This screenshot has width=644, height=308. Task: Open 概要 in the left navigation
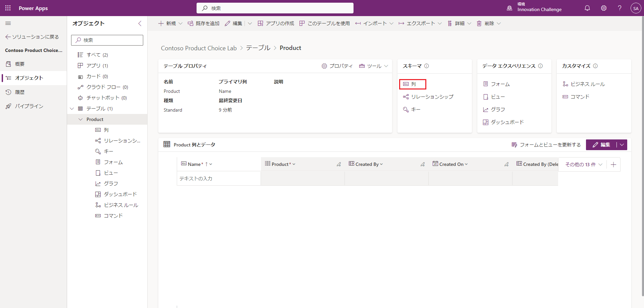pyautogui.click(x=34, y=64)
